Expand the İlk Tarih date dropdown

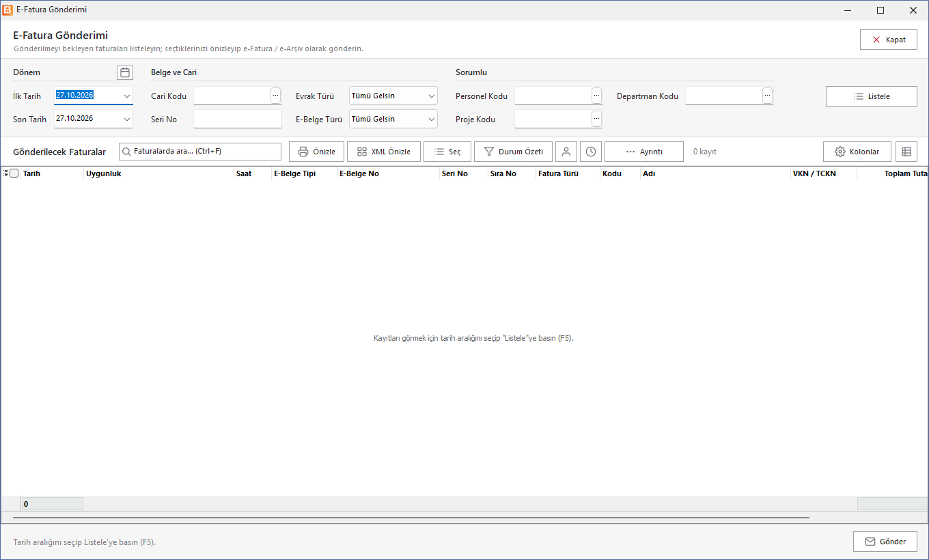(127, 96)
